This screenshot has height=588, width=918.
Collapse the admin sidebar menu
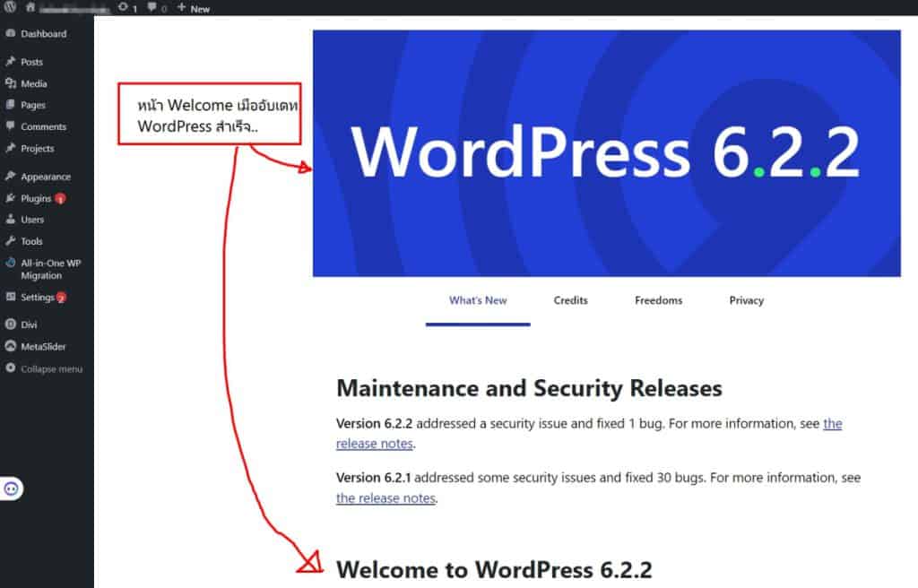51,369
